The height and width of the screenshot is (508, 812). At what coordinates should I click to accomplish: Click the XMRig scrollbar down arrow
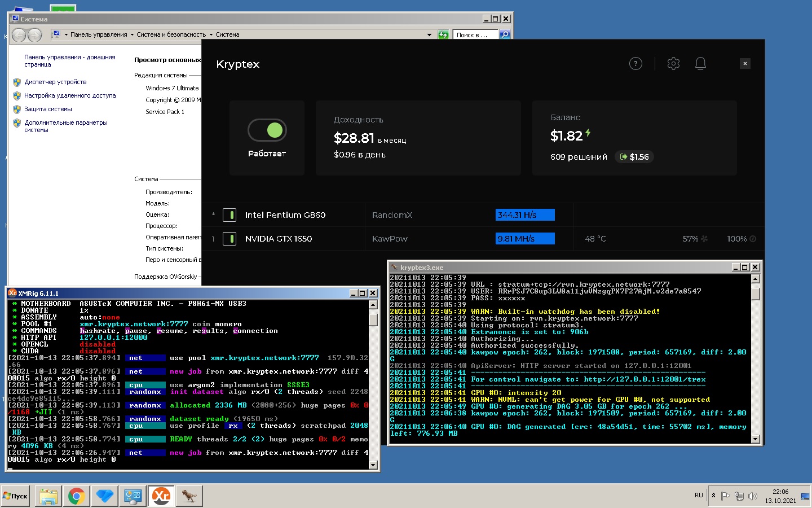pyautogui.click(x=373, y=465)
